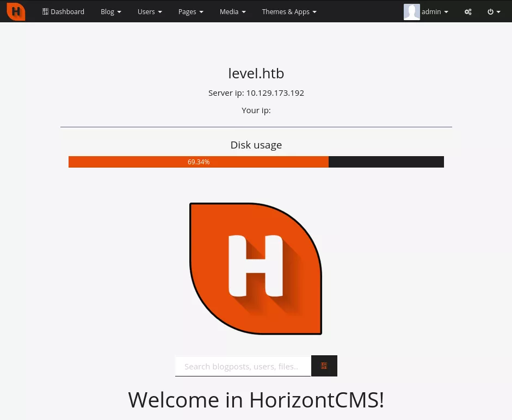Open the settings gears icon
Screen dimensions: 512x420
click(x=468, y=11)
